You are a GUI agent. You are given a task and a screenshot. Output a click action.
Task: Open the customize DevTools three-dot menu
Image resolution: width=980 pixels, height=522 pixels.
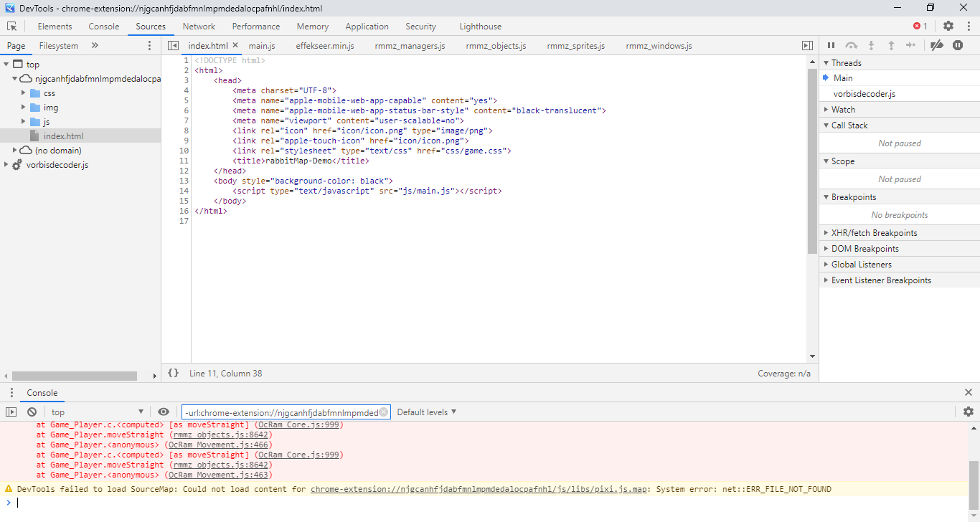click(x=968, y=27)
